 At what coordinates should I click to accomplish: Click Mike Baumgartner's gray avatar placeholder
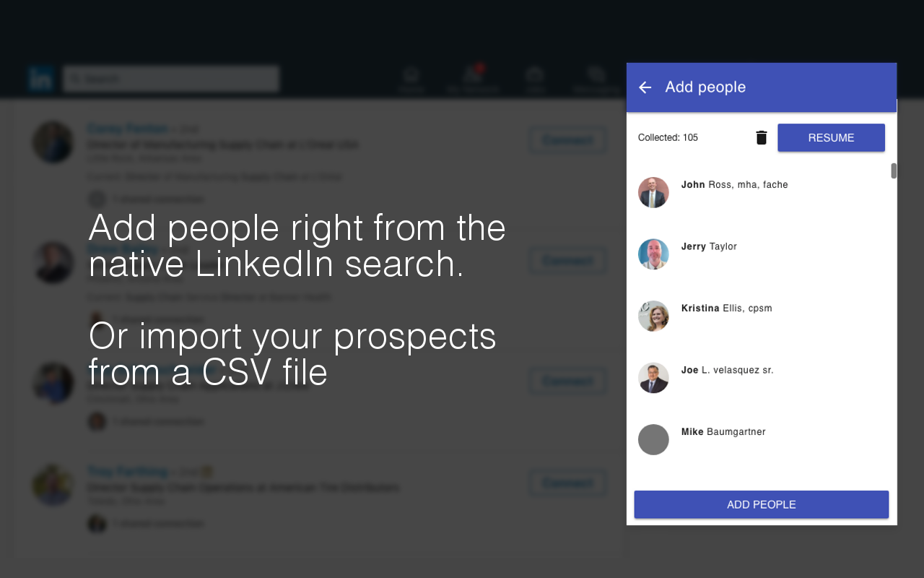click(653, 439)
